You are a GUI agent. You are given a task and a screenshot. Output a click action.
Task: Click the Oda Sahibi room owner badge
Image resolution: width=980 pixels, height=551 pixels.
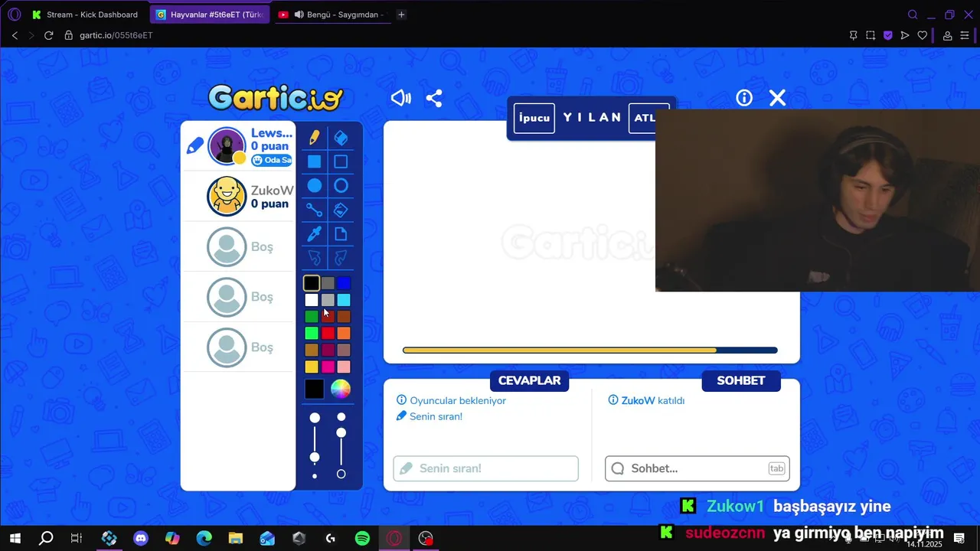[x=272, y=160]
